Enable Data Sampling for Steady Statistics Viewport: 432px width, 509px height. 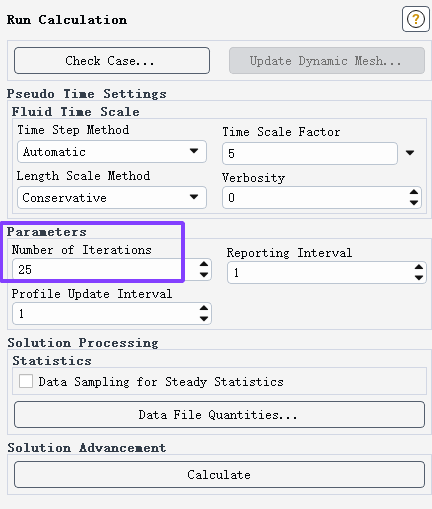[26, 381]
